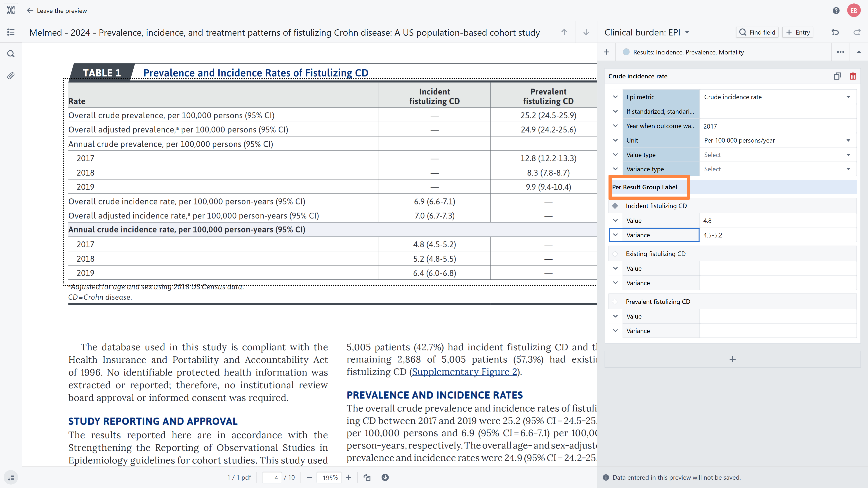Open the Variance type Select dropdown
Image resolution: width=868 pixels, height=488 pixels.
tap(778, 169)
